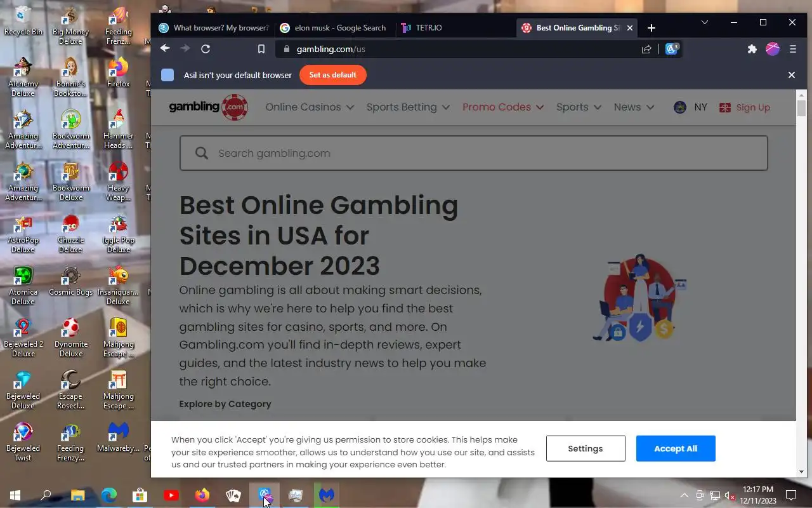This screenshot has height=508, width=812.
Task: Open Bookworm Deluxe desktop icon
Action: [70, 182]
